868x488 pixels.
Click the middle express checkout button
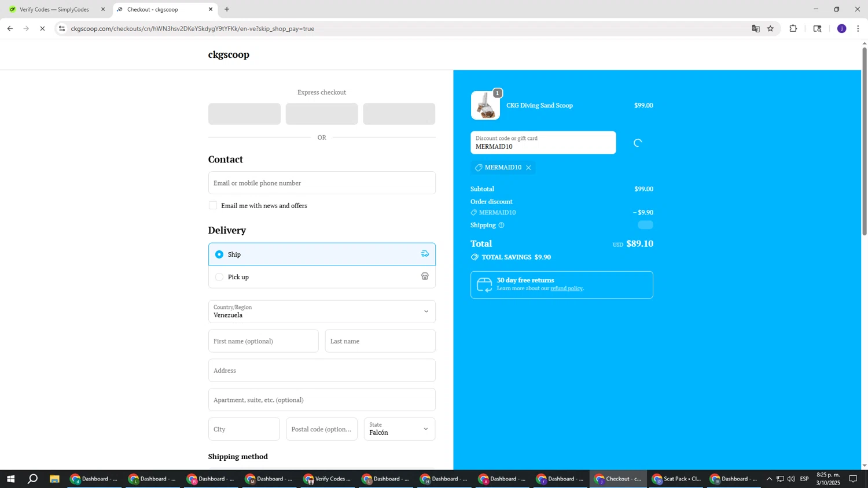click(x=322, y=114)
